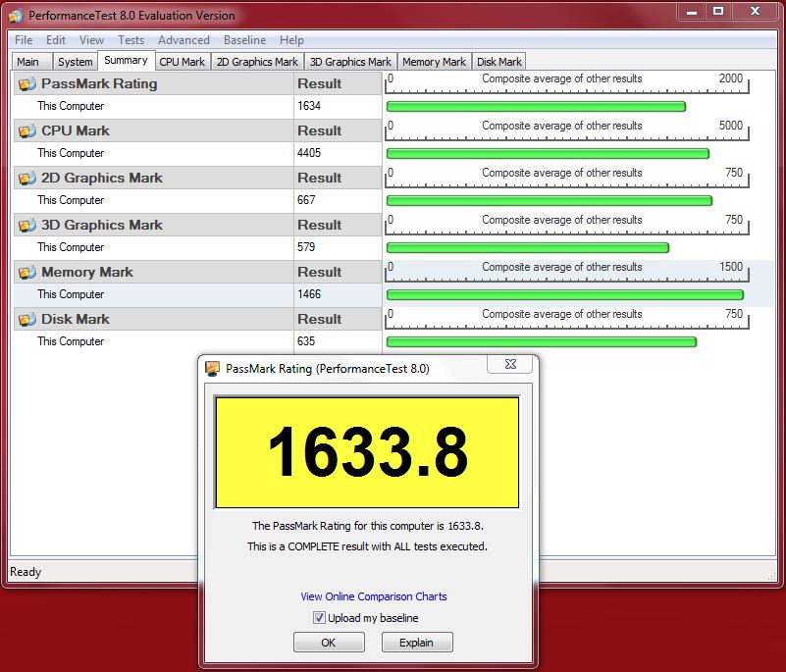Screen dimensions: 786x672
Task: Open the File menu
Action: 24,40
